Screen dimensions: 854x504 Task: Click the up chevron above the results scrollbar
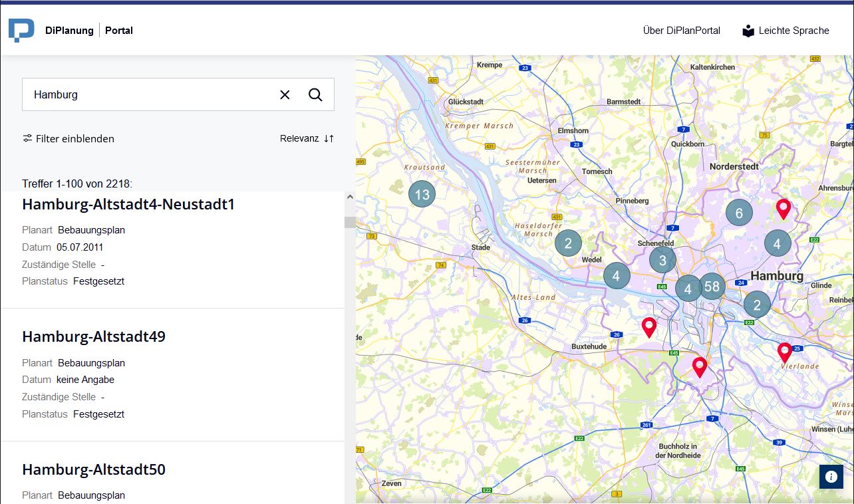pyautogui.click(x=349, y=196)
